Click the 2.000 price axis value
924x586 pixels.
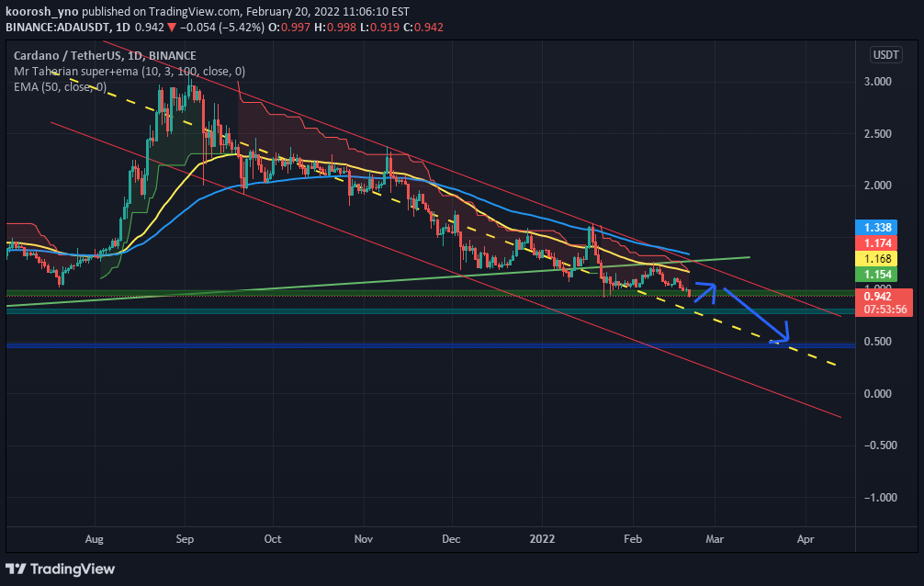pos(877,186)
